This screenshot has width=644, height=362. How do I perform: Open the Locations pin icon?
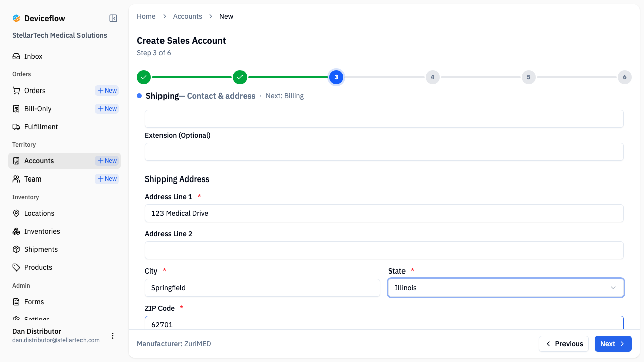tap(17, 213)
